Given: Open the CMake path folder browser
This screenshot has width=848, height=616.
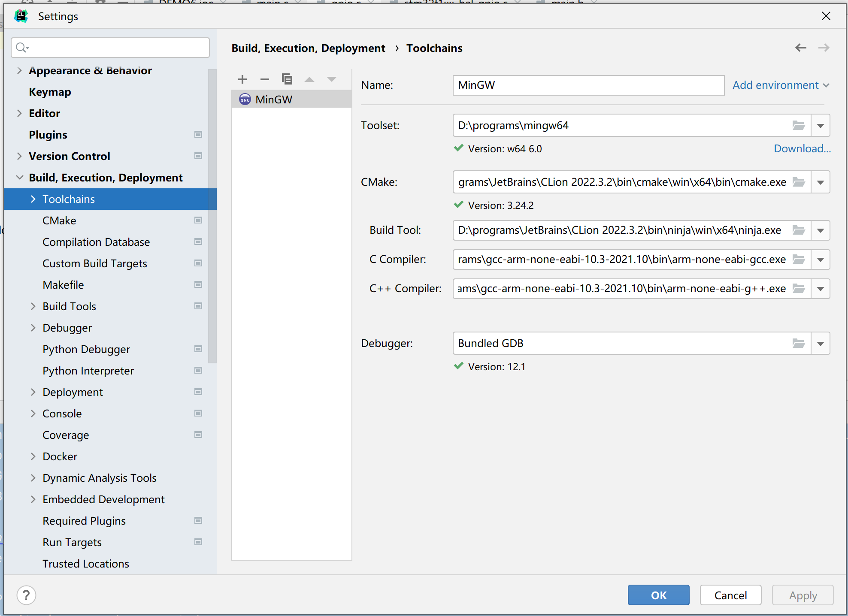Looking at the screenshot, I should (x=798, y=182).
